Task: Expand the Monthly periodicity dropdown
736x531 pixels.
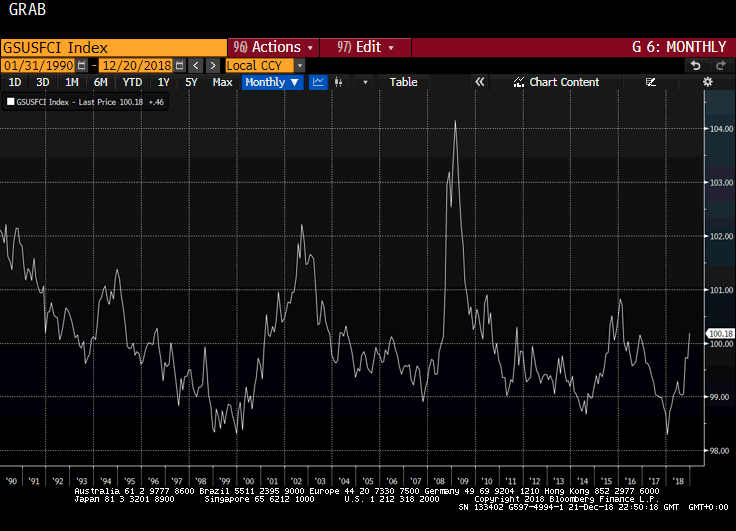Action: coord(272,82)
